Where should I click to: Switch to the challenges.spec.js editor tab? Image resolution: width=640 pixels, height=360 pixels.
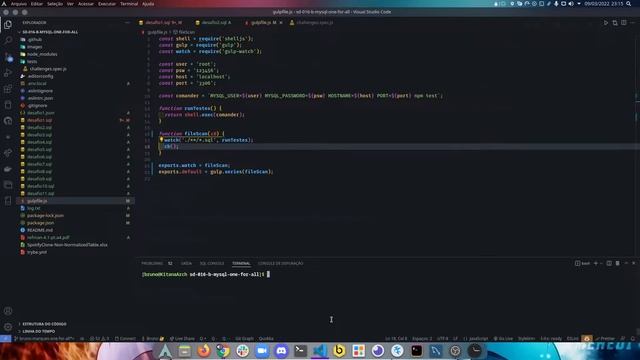click(311, 23)
